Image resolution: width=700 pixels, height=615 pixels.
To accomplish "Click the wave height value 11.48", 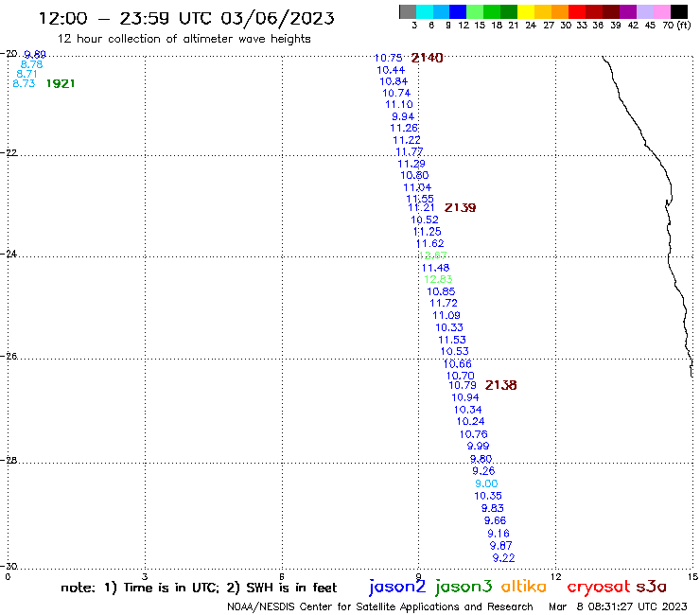I will click(x=435, y=268).
